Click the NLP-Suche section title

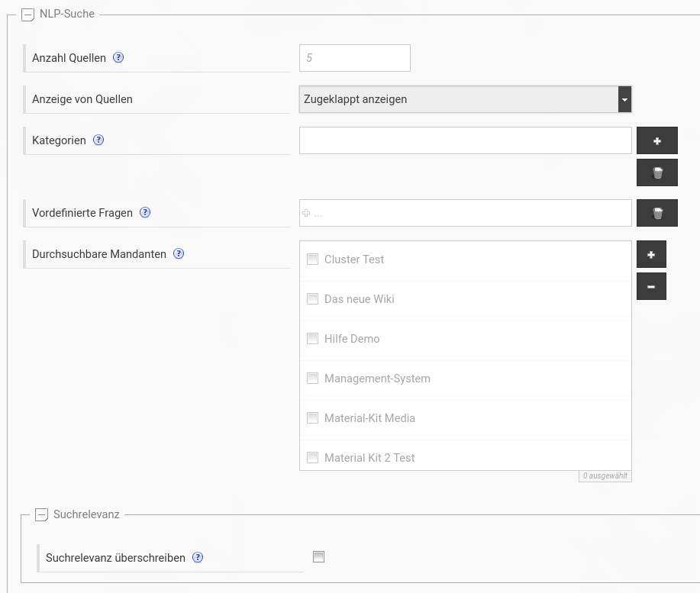pos(67,14)
